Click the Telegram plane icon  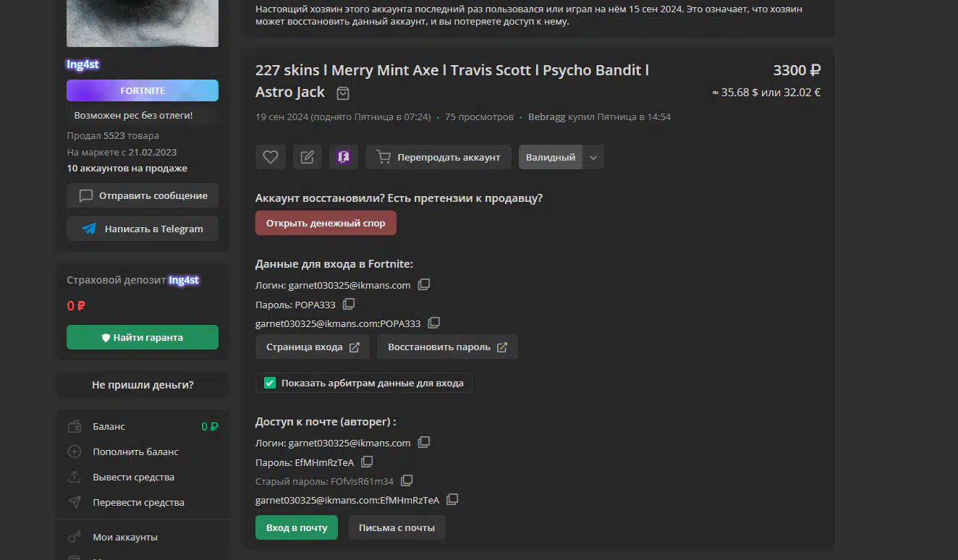89,229
